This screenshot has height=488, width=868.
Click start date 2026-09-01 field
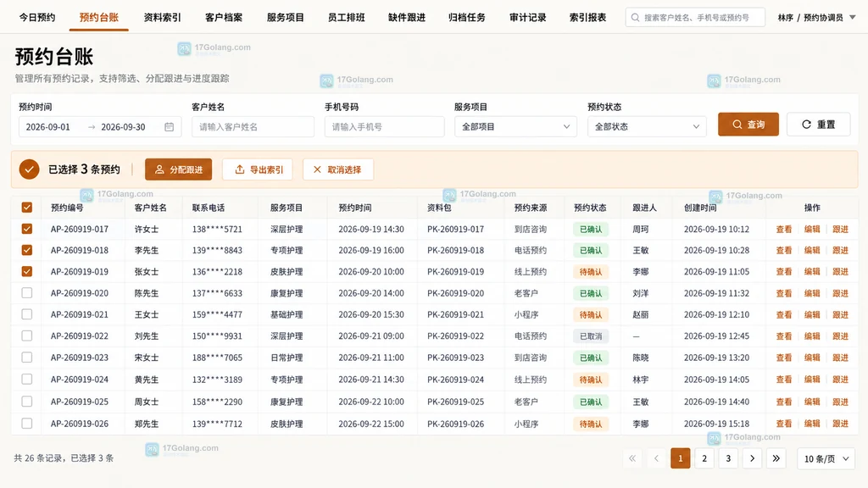click(48, 127)
